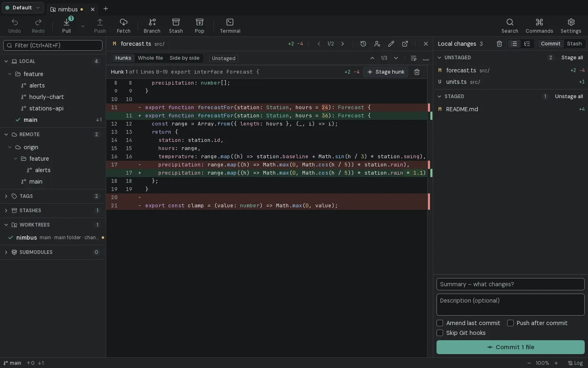
Task: Collapse the REMOTE section
Action: [6, 135]
